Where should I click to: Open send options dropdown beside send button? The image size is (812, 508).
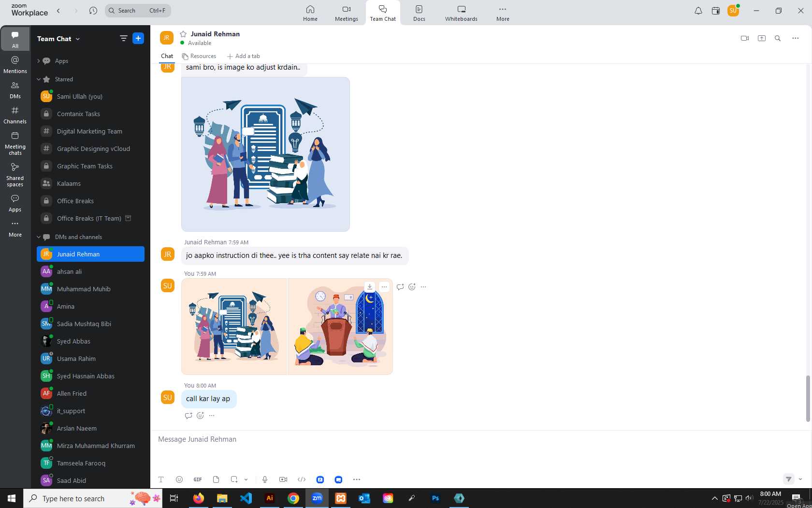click(x=800, y=479)
